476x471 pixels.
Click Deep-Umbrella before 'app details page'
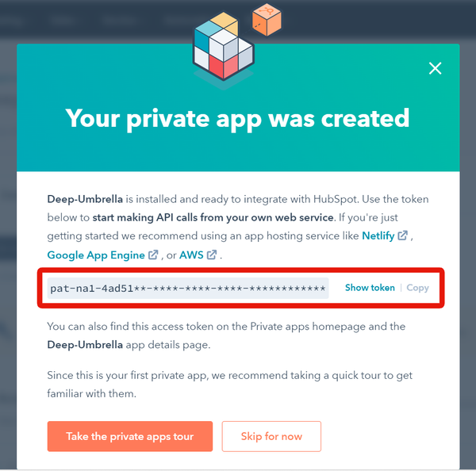point(85,345)
